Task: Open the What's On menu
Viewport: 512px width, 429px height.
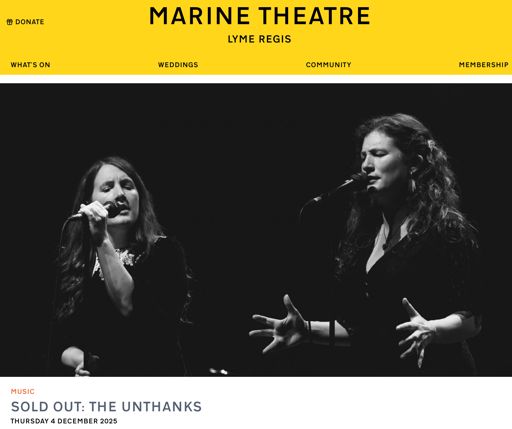Action: coord(30,65)
